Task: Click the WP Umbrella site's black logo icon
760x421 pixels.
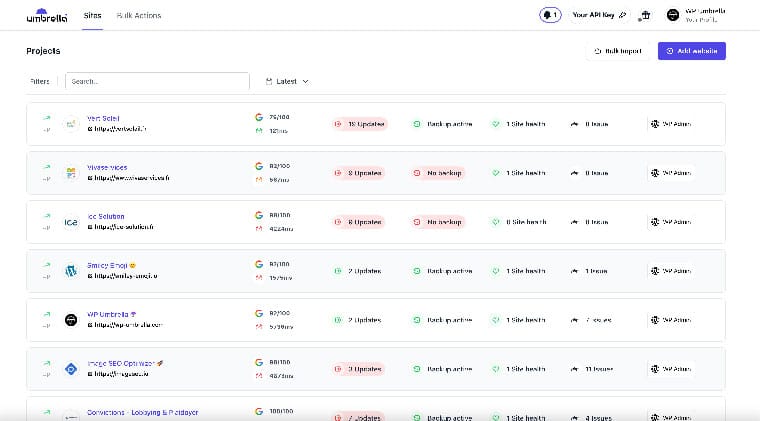Action: pos(71,320)
